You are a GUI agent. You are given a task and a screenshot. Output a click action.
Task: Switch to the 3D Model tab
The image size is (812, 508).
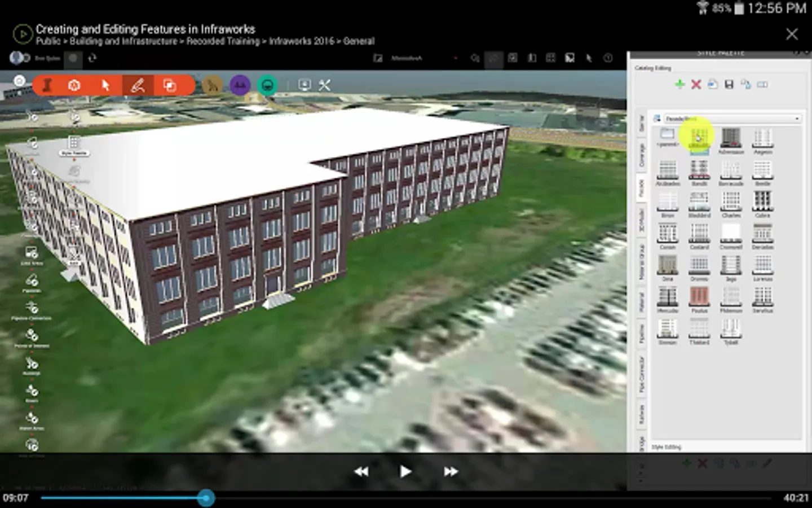point(641,220)
